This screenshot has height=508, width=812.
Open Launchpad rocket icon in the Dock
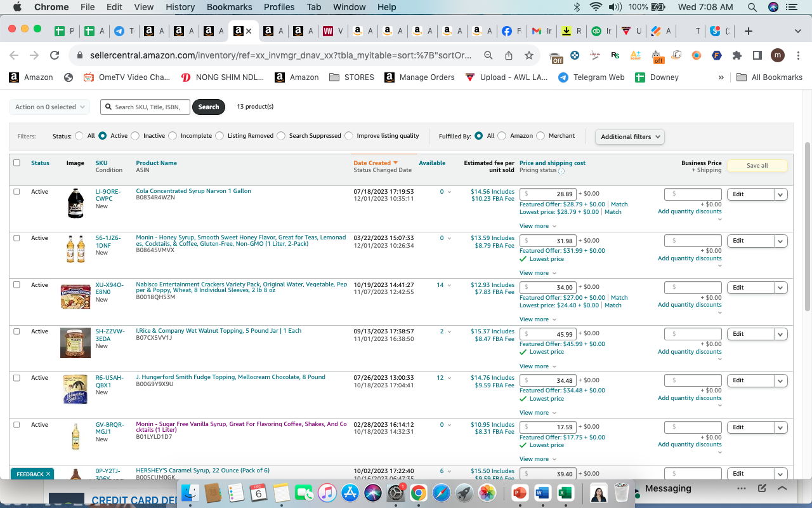(464, 493)
